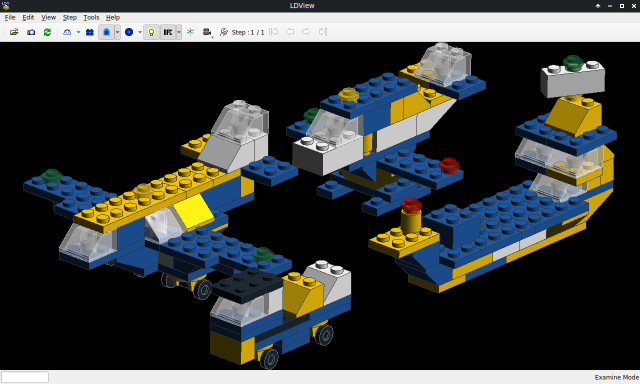Click the empty status bar field

[25, 377]
